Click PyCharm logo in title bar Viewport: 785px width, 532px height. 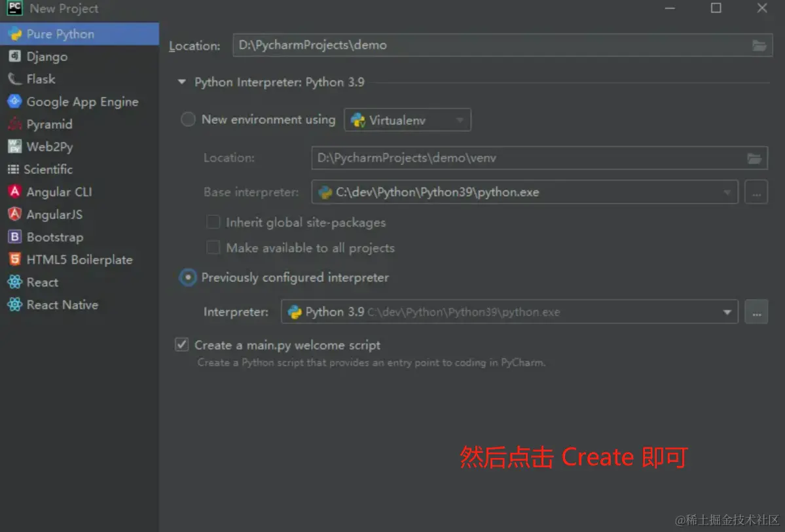click(x=14, y=8)
